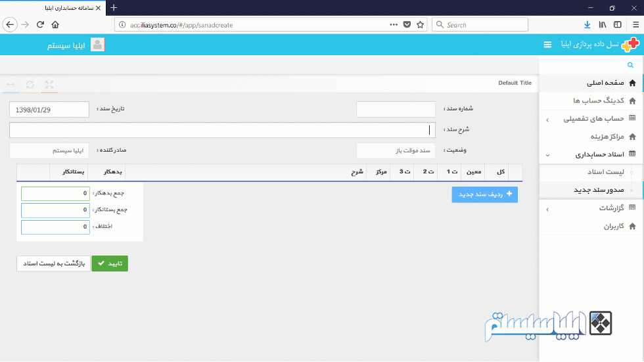Click the panel fullscreen expand icon
Viewport: 644px width, 362px height.
[49, 85]
